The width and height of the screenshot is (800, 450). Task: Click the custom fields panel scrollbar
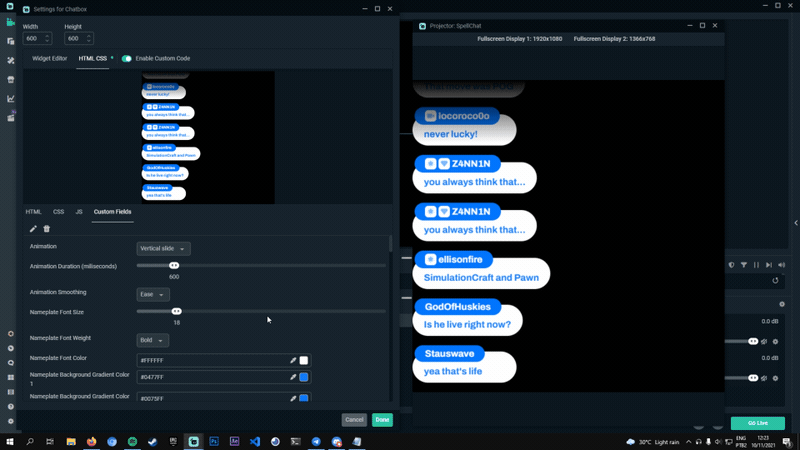(x=391, y=244)
